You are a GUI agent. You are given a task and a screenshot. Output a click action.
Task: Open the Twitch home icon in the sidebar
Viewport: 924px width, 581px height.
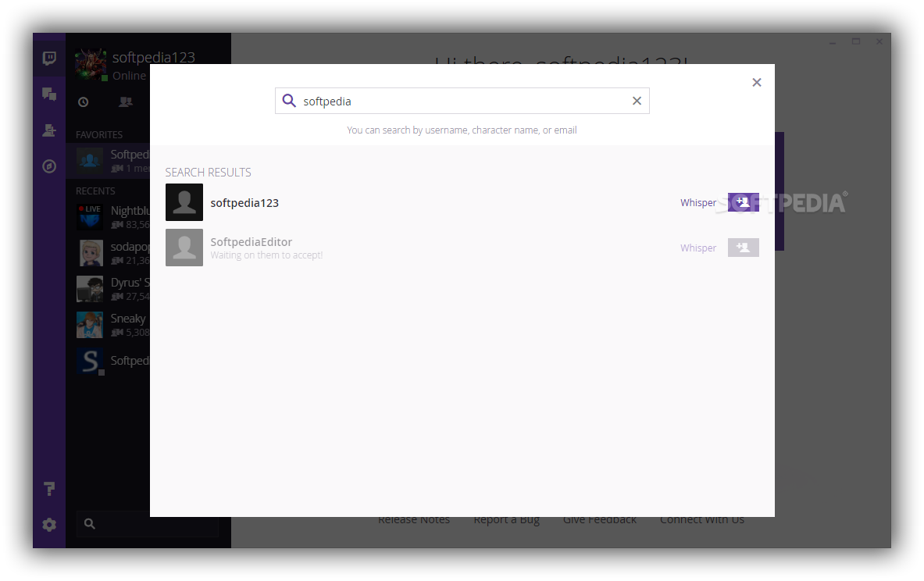(x=49, y=58)
